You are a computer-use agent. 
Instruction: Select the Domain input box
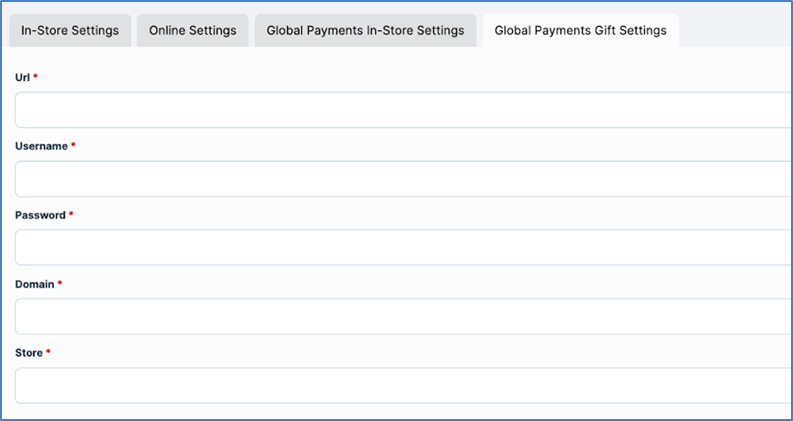pos(400,317)
